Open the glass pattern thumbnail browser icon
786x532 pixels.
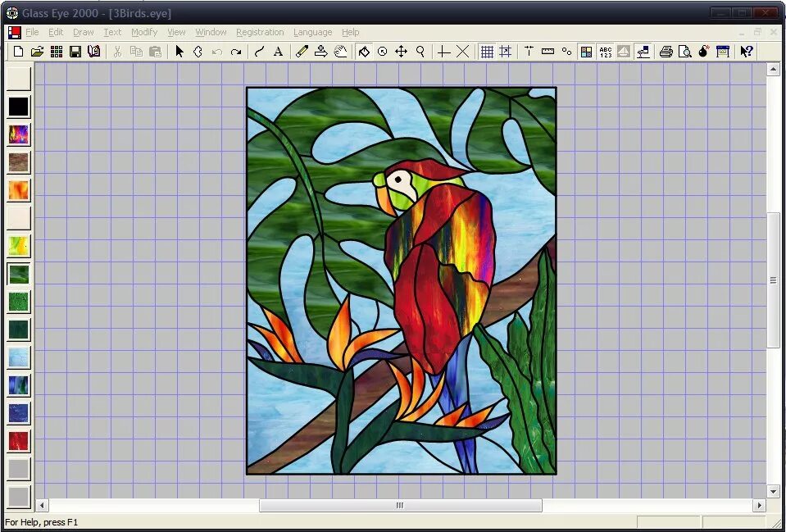587,51
